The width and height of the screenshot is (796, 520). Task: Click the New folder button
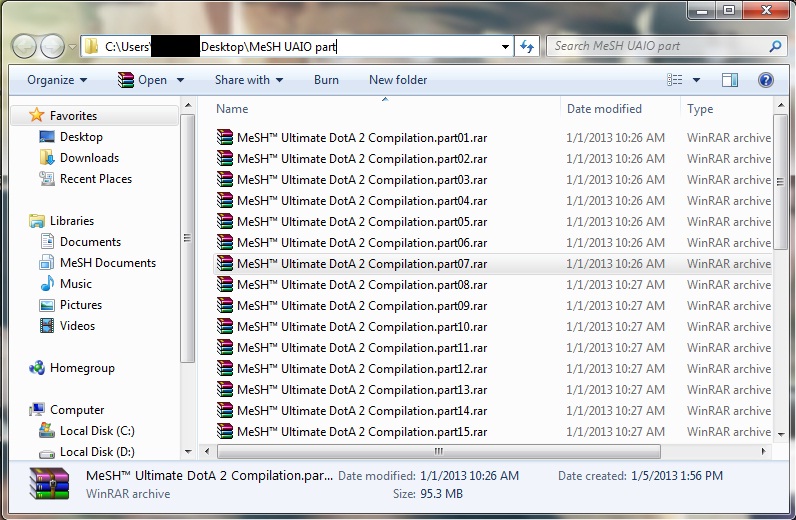(398, 80)
